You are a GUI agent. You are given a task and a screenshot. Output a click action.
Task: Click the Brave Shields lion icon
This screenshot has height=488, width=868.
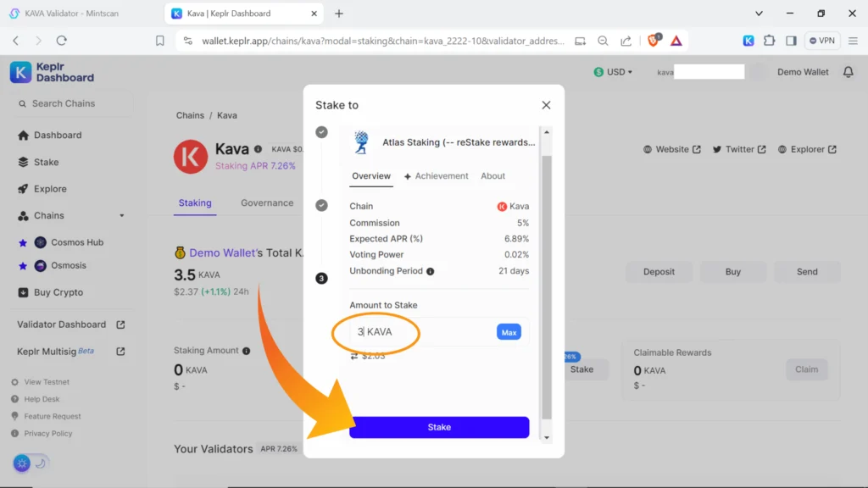(653, 40)
